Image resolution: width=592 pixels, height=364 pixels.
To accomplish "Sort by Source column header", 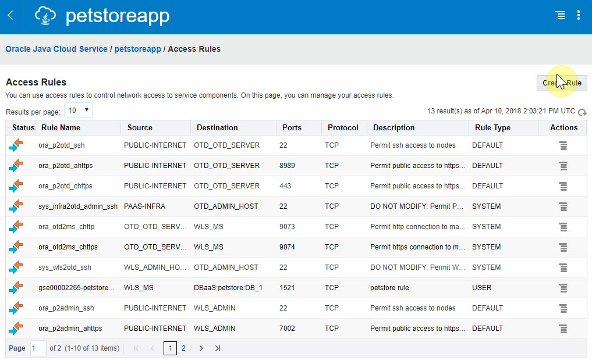I will (x=140, y=127).
